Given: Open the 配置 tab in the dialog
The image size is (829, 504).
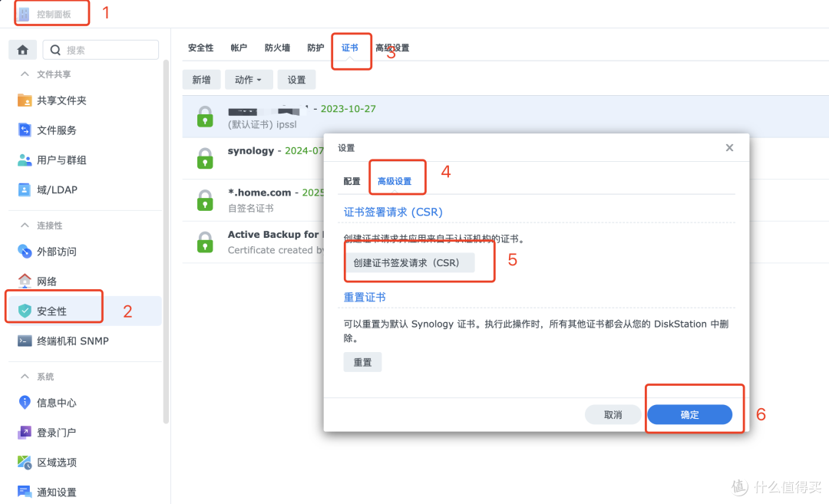Looking at the screenshot, I should pos(352,181).
